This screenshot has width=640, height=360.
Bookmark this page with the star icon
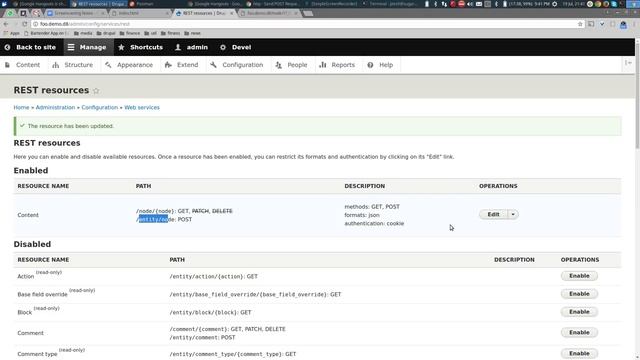point(580,24)
